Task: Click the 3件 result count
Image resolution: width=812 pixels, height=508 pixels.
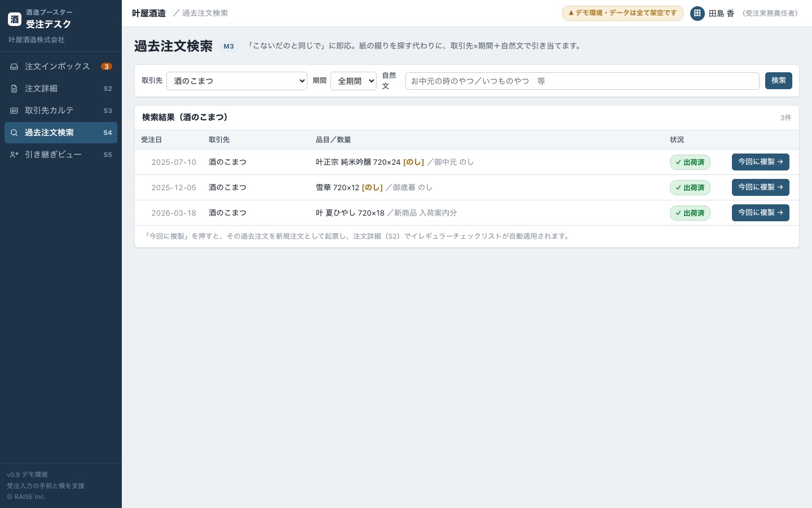Action: [786, 118]
